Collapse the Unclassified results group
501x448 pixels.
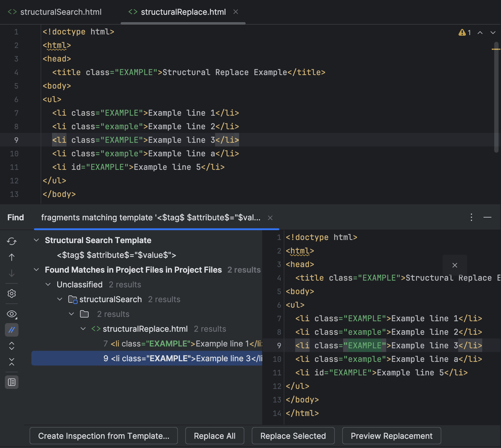pos(48,284)
